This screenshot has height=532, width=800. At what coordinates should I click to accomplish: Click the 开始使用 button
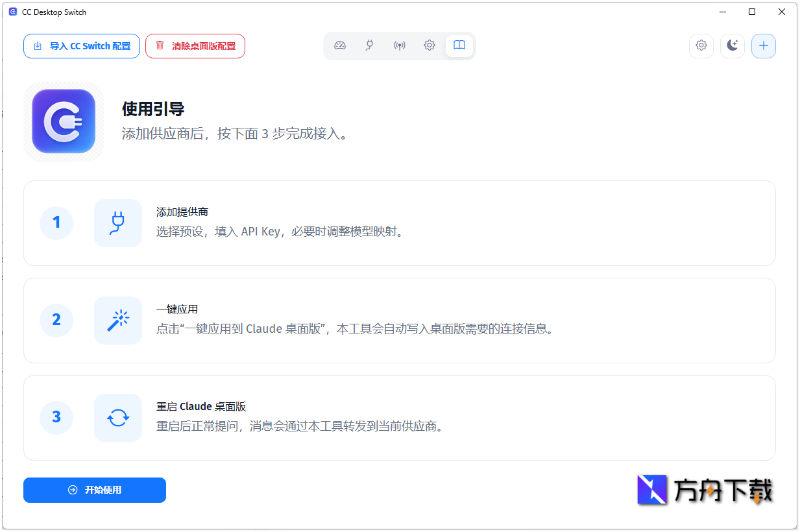95,490
